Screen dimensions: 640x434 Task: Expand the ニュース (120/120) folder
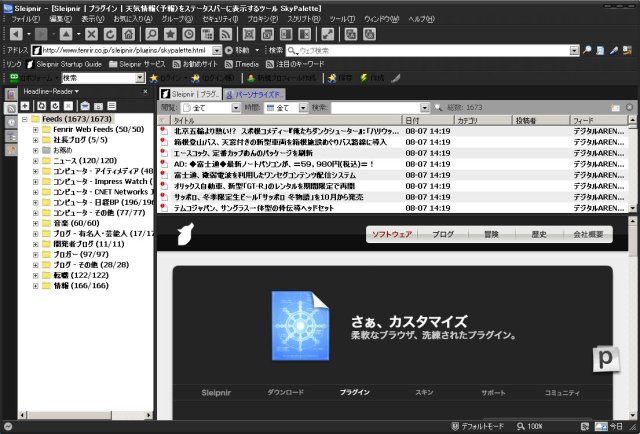point(36,161)
